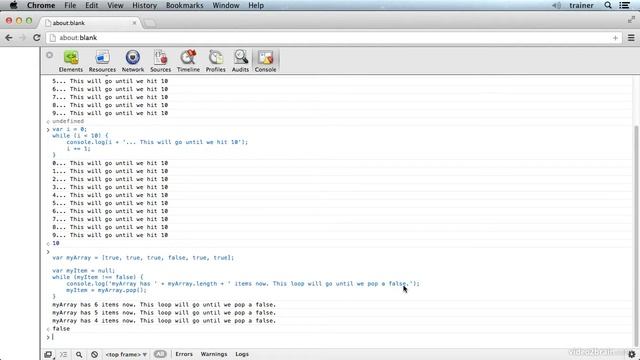Open the Elements panel in DevTools
This screenshot has height=360, width=640.
click(71, 61)
